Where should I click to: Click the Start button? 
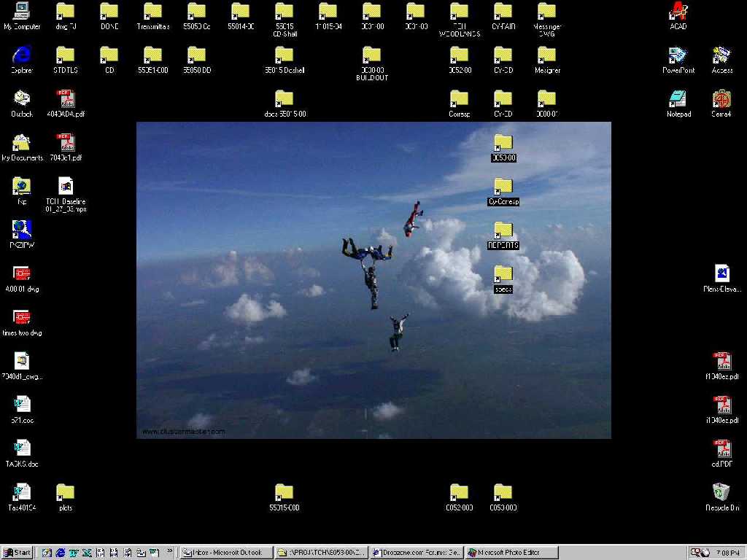click(x=18, y=553)
